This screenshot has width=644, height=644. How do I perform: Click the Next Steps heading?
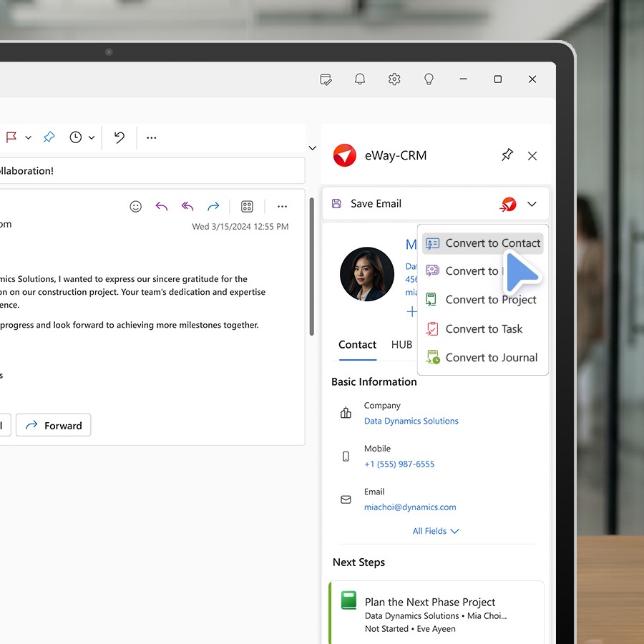[x=358, y=562]
